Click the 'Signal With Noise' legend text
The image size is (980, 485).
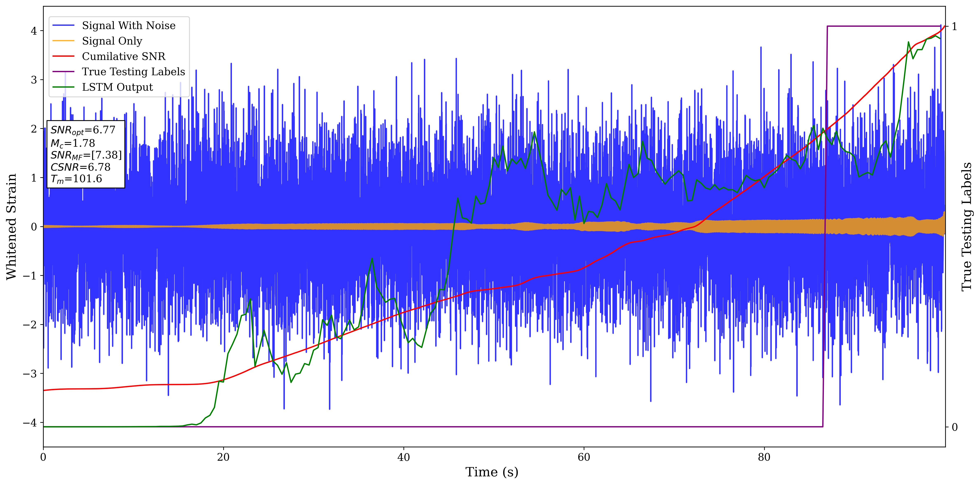coord(129,26)
